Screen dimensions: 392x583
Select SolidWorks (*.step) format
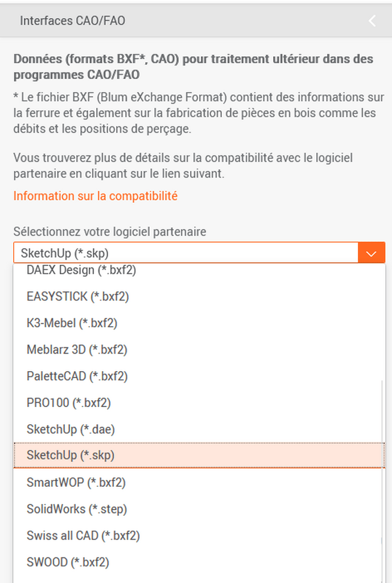[x=77, y=509]
